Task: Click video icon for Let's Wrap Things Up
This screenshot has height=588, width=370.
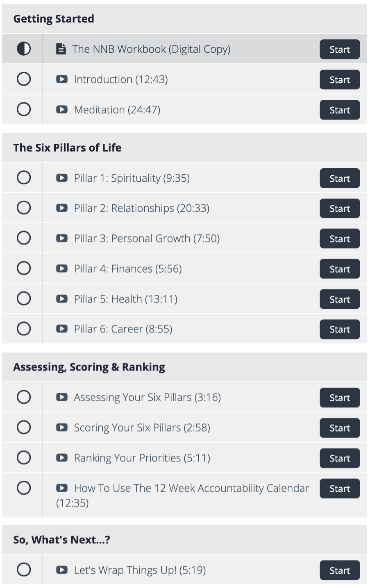Action: tap(62, 570)
